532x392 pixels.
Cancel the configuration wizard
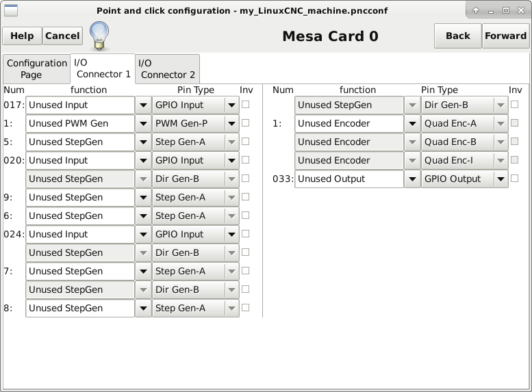pos(62,36)
